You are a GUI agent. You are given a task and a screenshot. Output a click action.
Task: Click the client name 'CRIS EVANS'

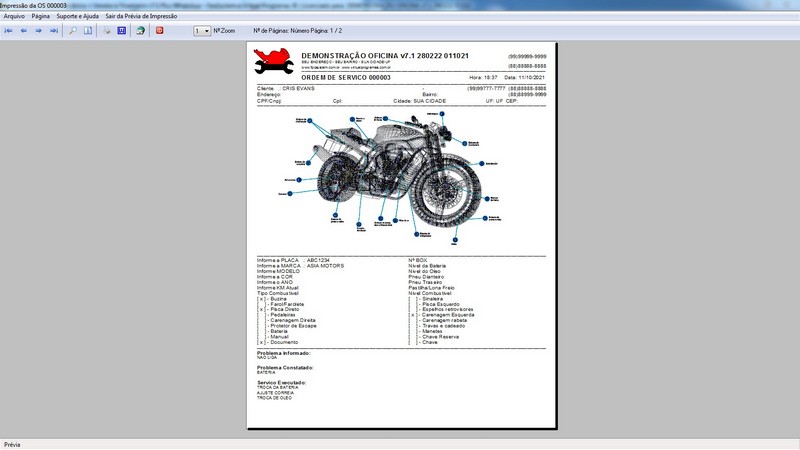tap(298, 89)
